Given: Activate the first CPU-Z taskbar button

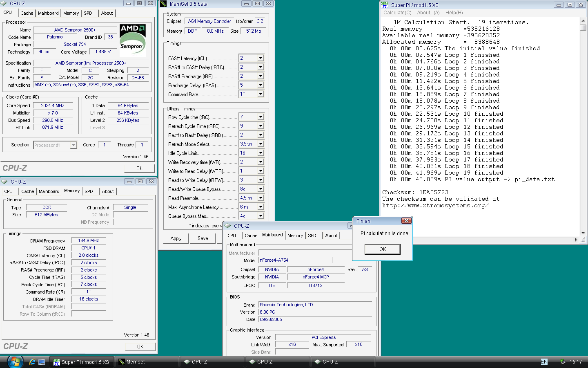Looking at the screenshot, I should pos(212,362).
